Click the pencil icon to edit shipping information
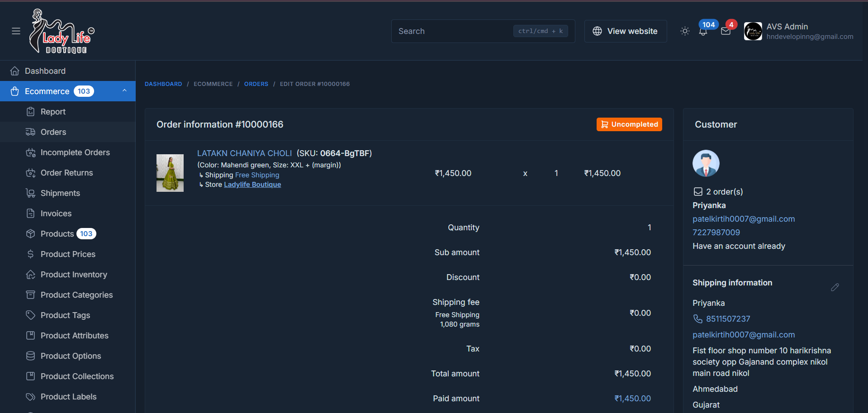868x413 pixels. [835, 287]
